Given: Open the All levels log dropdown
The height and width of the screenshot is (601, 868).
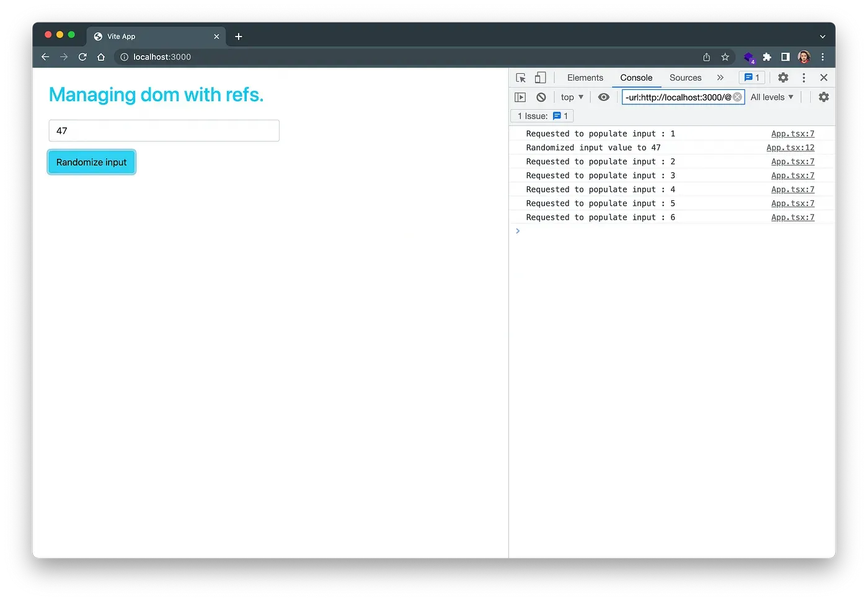Looking at the screenshot, I should point(772,97).
